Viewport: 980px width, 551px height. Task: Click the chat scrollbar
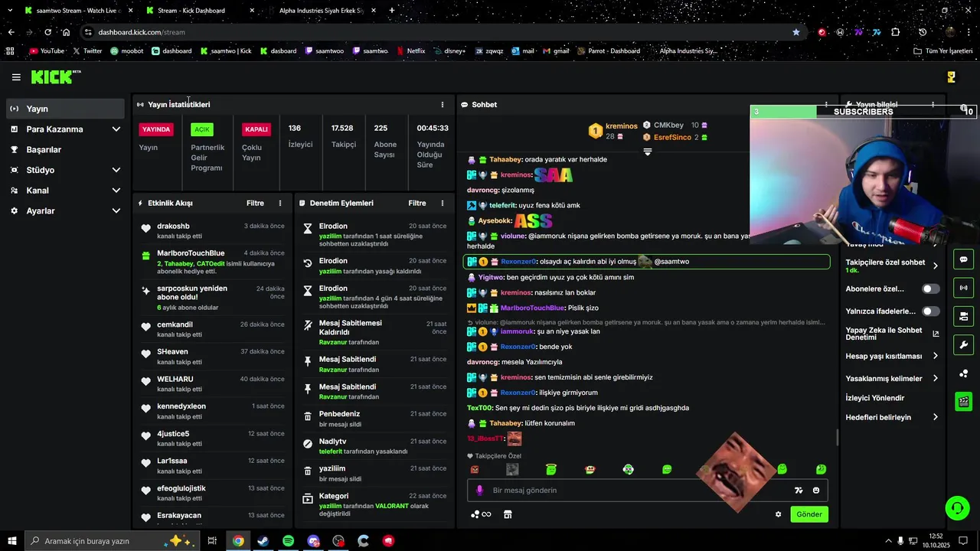click(x=837, y=437)
